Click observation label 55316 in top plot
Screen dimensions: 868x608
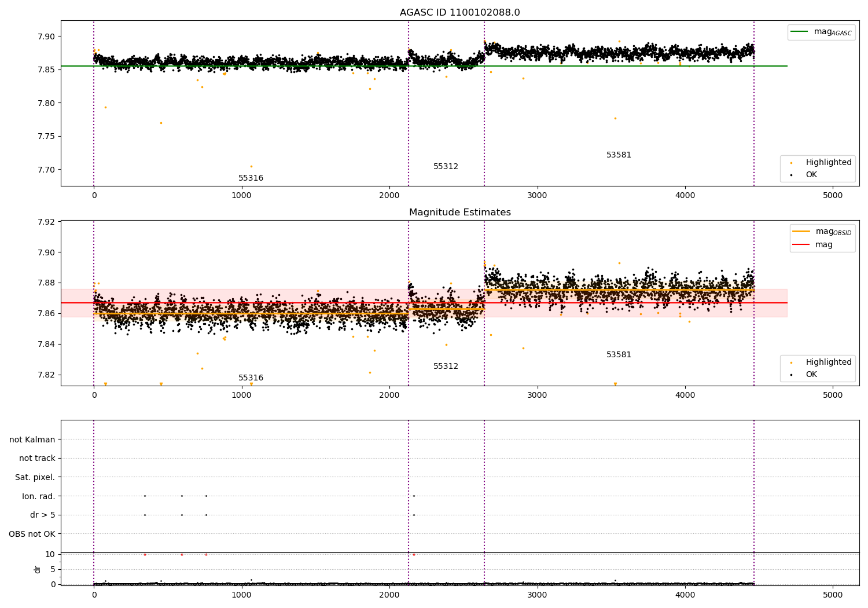coord(251,178)
